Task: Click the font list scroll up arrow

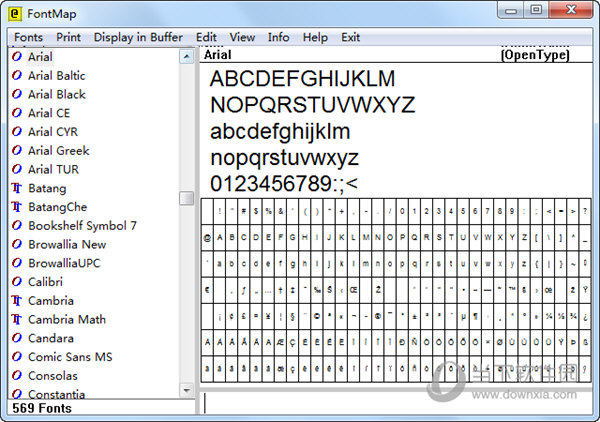Action: (186, 57)
